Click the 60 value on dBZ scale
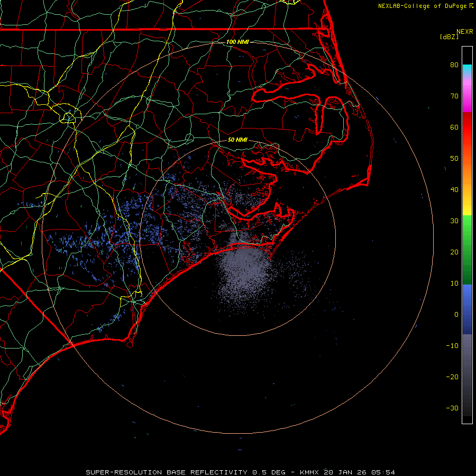 tap(454, 127)
